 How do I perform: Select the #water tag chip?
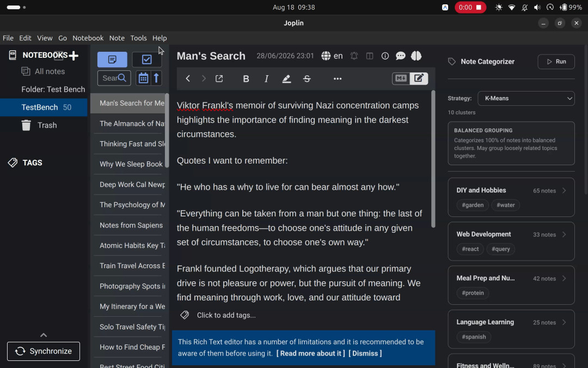(x=505, y=205)
